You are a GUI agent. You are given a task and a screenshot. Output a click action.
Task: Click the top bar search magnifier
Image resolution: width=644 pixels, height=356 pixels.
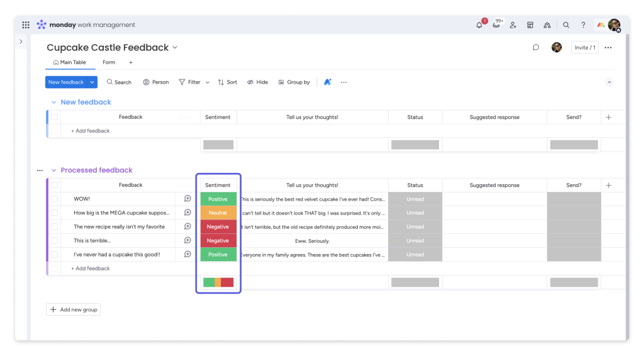566,25
